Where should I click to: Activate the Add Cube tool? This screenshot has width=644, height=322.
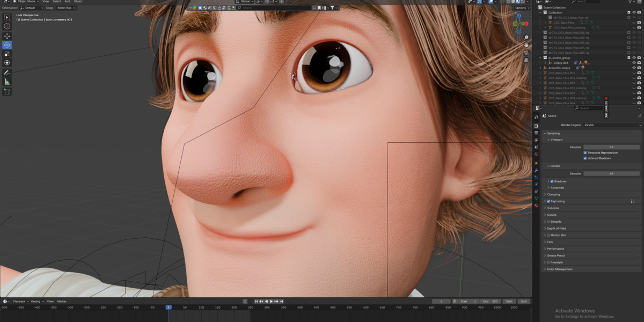[7, 92]
